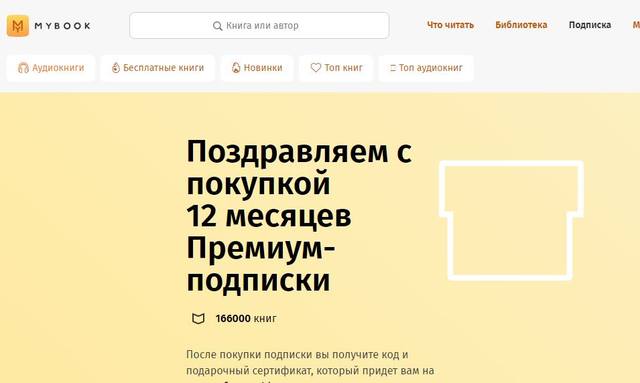
Task: Click the flame icon on 'Новинки'
Action: (236, 68)
